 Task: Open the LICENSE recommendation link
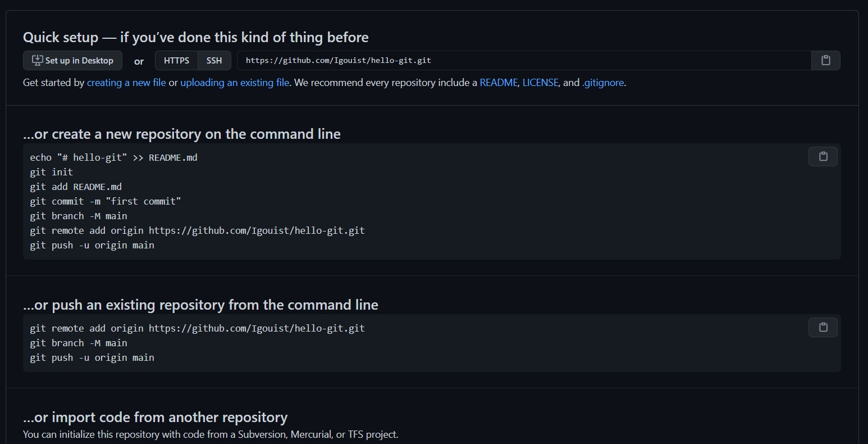pos(540,83)
